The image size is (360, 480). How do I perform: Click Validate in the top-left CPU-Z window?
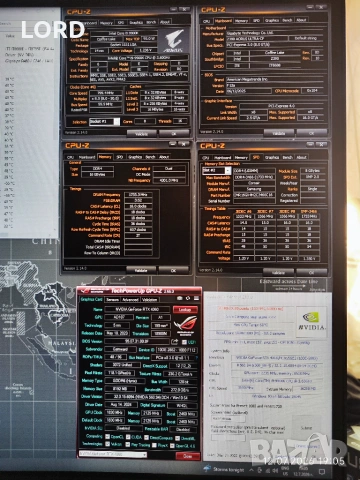coord(142,133)
